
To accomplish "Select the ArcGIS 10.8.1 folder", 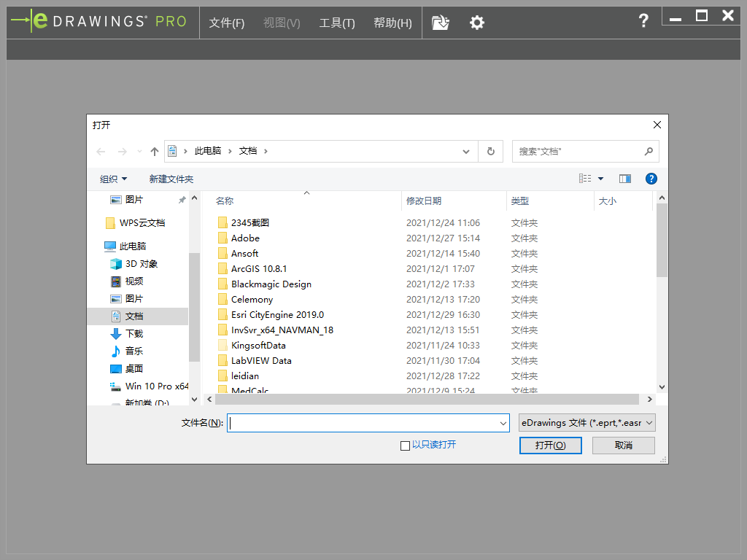I will (259, 268).
